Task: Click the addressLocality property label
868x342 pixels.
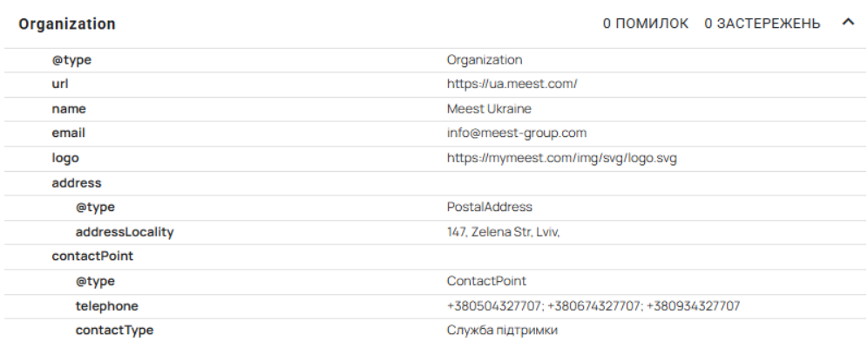Action: (125, 232)
